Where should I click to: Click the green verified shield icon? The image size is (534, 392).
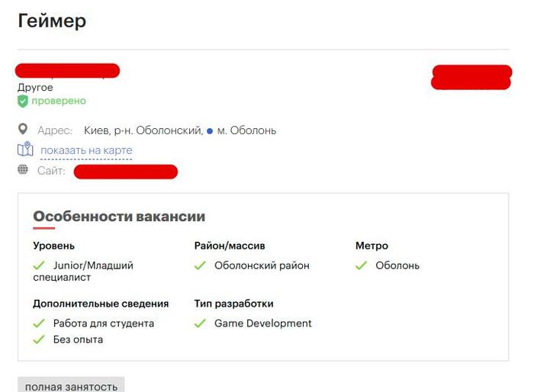(22, 101)
